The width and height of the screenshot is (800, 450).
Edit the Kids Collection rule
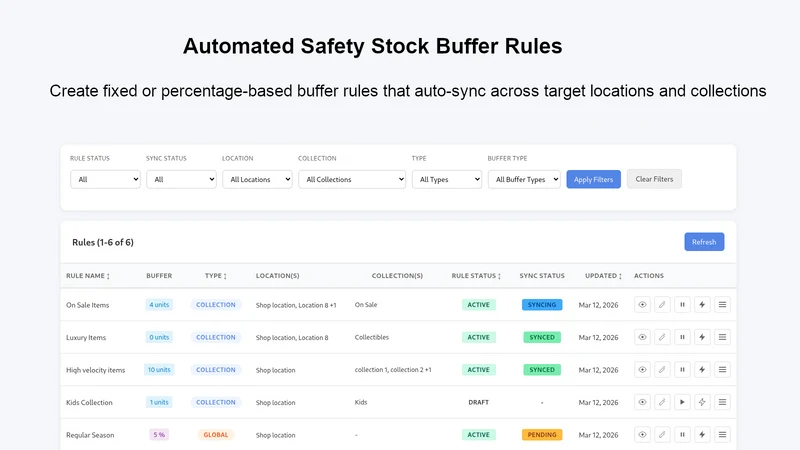[662, 402]
